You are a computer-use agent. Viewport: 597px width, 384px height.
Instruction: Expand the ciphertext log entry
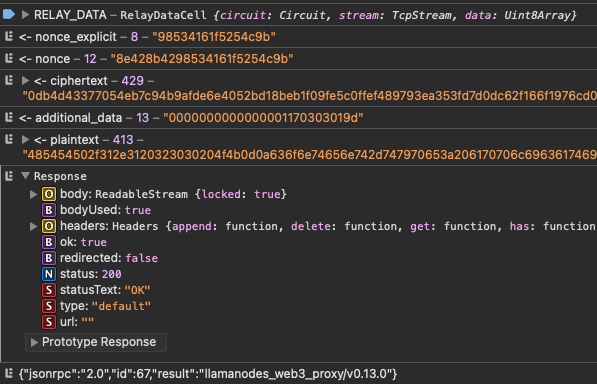pos(26,81)
